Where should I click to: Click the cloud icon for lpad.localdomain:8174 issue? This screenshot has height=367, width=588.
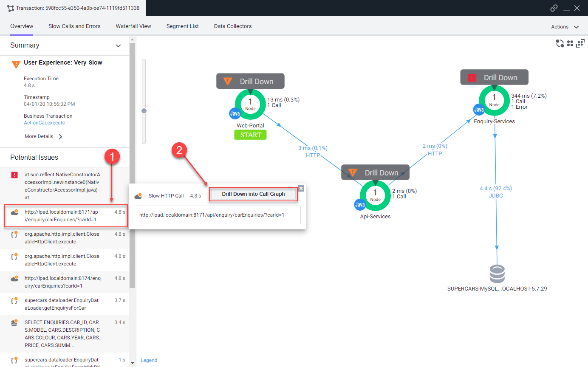tap(14, 279)
